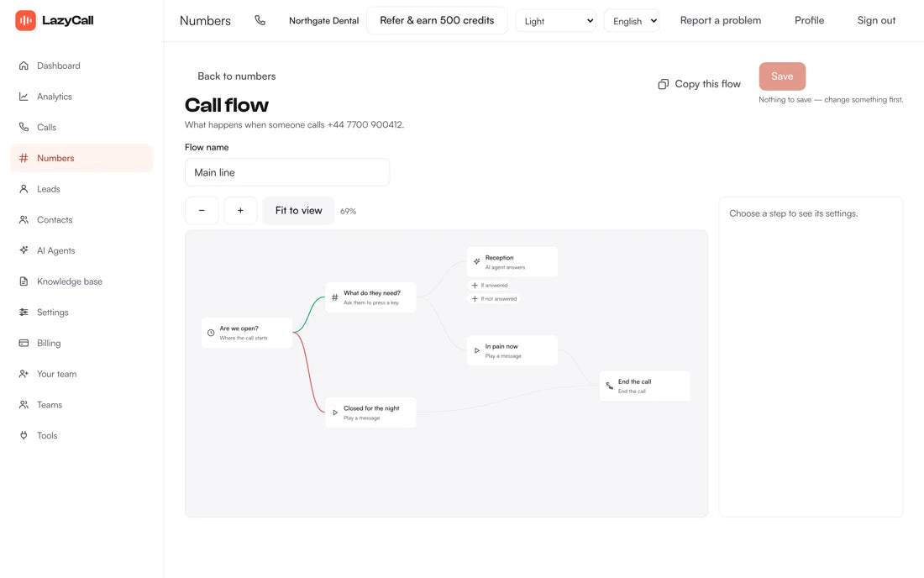Open the Light theme dropdown

click(556, 21)
